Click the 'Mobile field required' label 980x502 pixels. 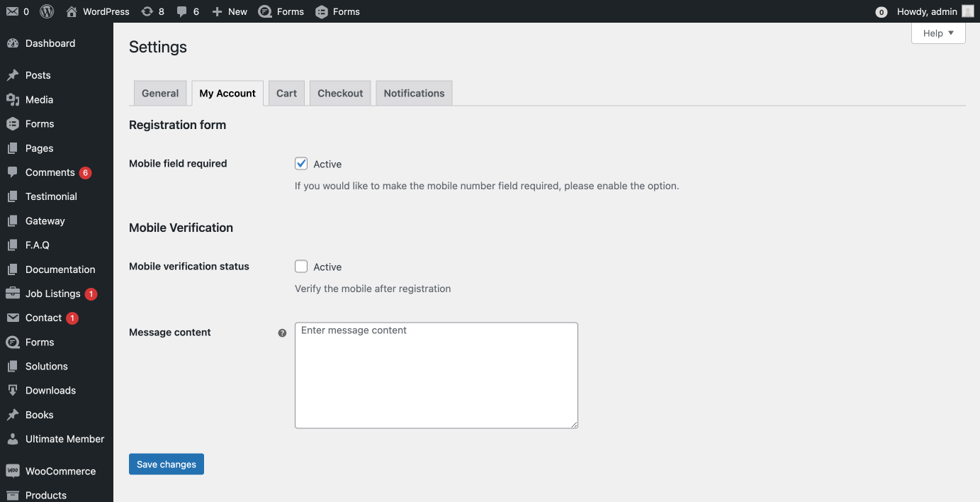pyautogui.click(x=178, y=163)
